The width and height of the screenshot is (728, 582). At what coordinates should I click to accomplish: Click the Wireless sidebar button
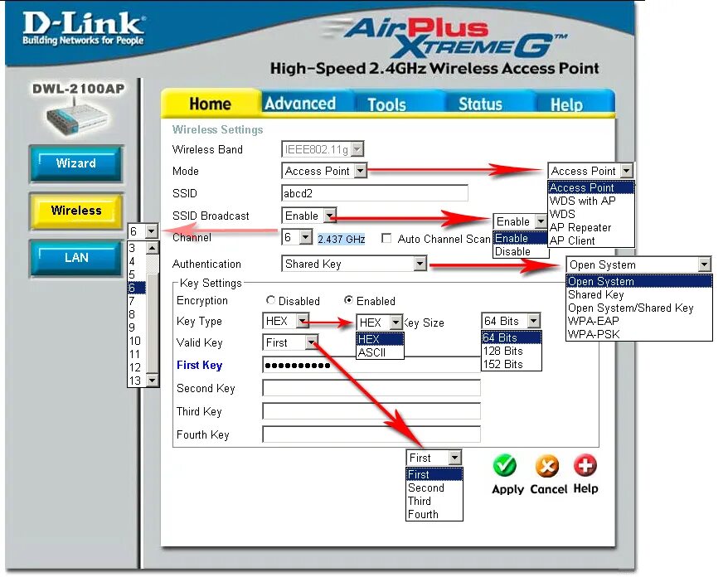point(76,211)
